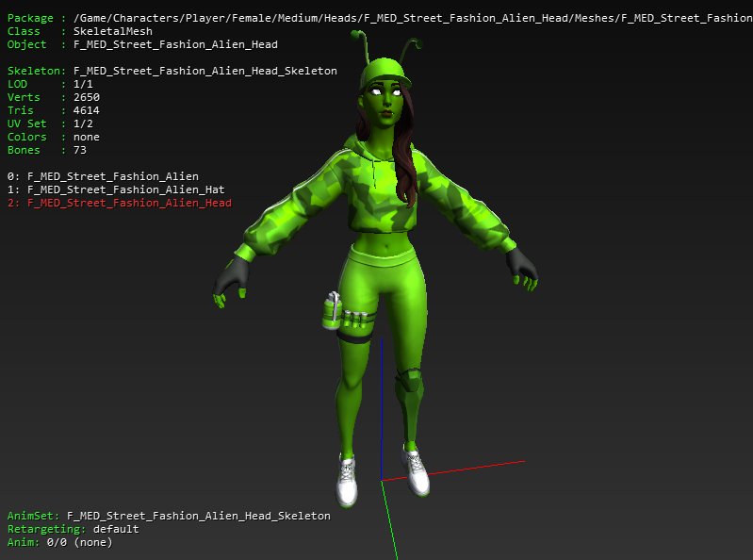Image resolution: width=753 pixels, height=560 pixels.
Task: Click the Colors value none
Action: pyautogui.click(x=87, y=137)
